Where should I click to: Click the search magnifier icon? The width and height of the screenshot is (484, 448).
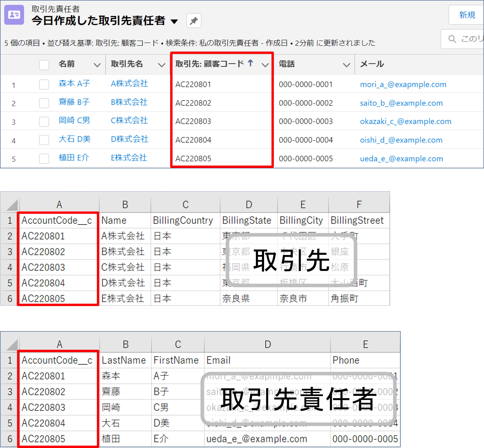tap(452, 39)
